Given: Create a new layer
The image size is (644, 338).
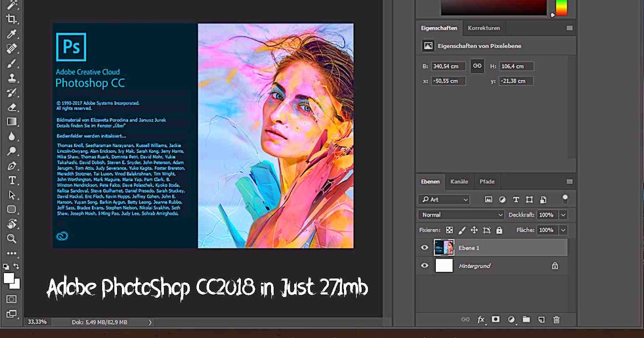Looking at the screenshot, I should coord(541,320).
